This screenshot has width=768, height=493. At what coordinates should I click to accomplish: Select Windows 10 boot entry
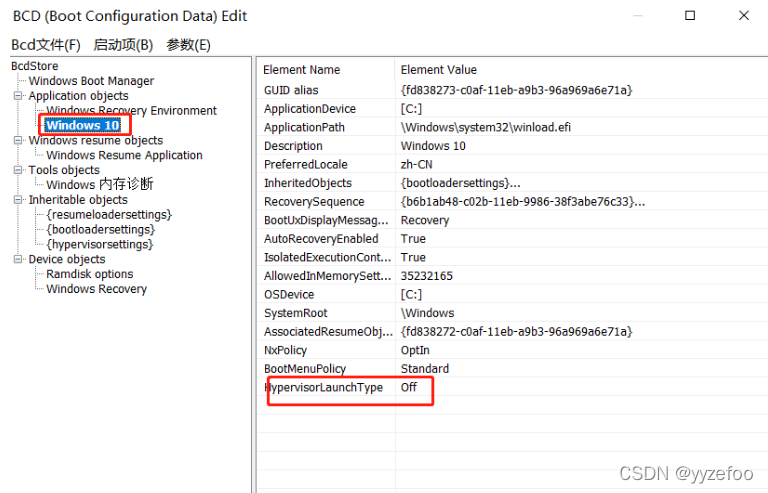tap(82, 125)
